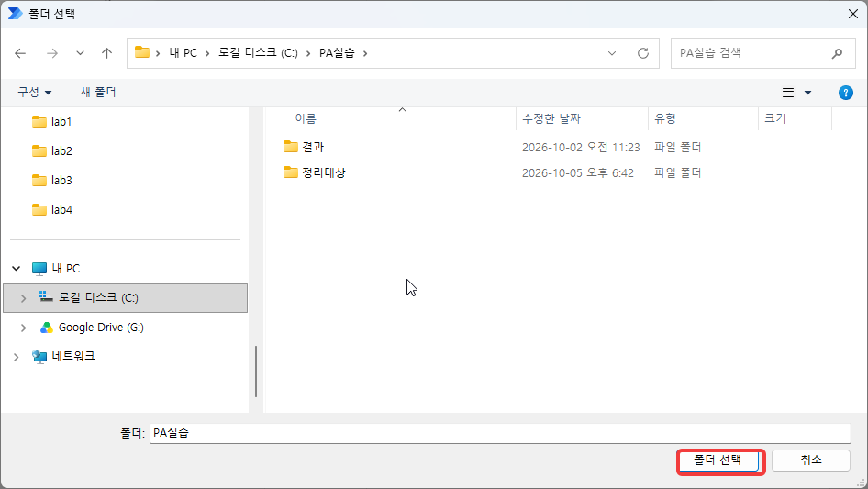The width and height of the screenshot is (868, 489).
Task: Click the 정리대상 folder icon
Action: (291, 172)
